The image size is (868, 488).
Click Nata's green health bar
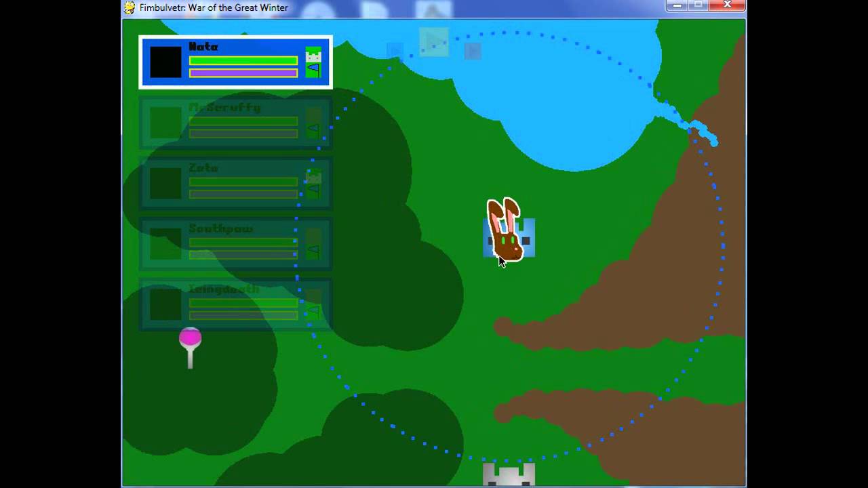click(x=243, y=60)
